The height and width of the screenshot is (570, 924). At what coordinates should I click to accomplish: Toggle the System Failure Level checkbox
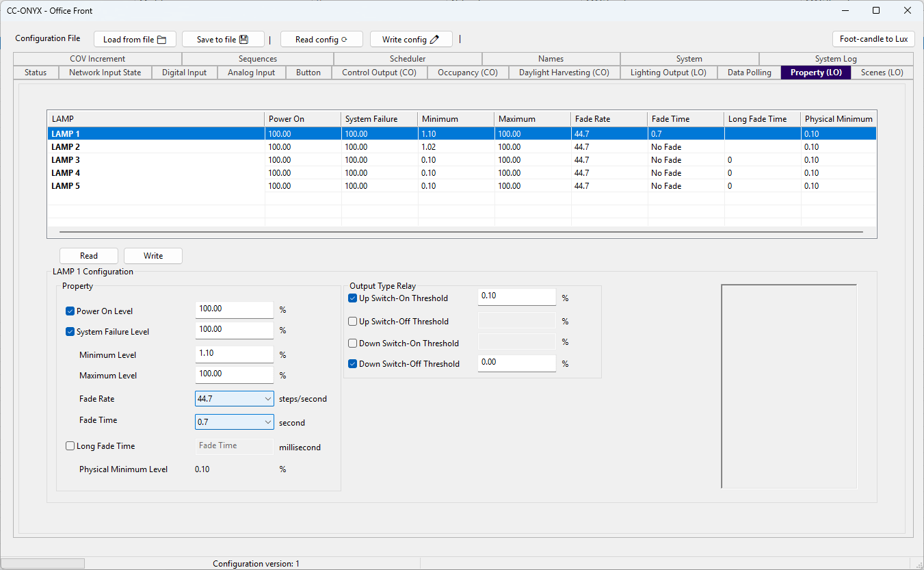pos(70,332)
